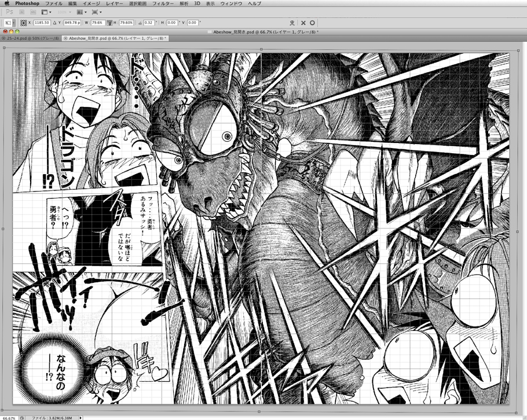Click the green zoom window button
This screenshot has height=420, width=527.
17,32
